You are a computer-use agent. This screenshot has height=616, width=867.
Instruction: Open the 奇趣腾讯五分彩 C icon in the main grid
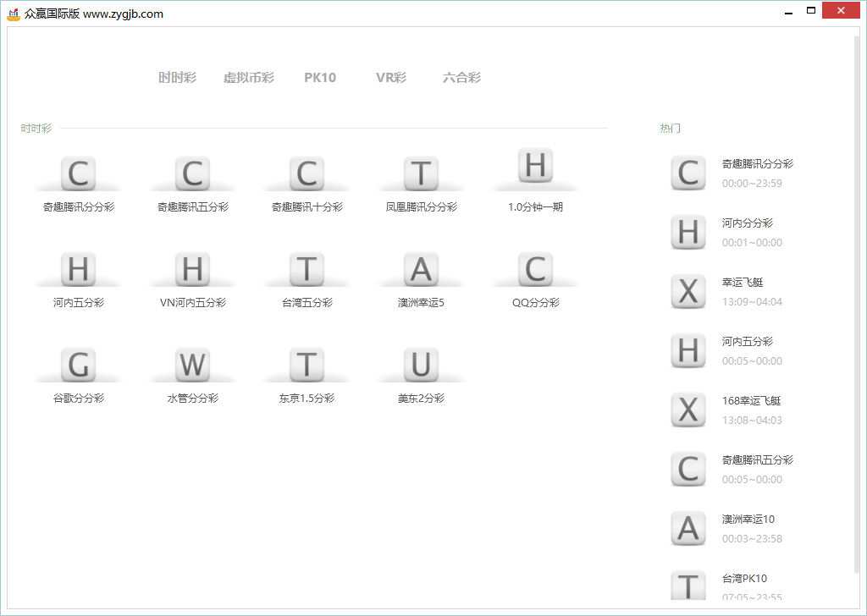(x=192, y=173)
